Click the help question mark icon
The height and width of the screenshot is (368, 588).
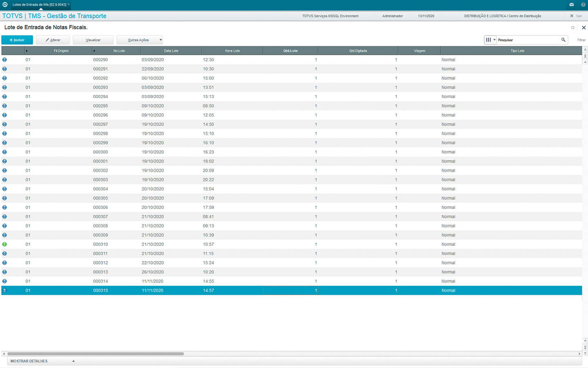pyautogui.click(x=583, y=4)
